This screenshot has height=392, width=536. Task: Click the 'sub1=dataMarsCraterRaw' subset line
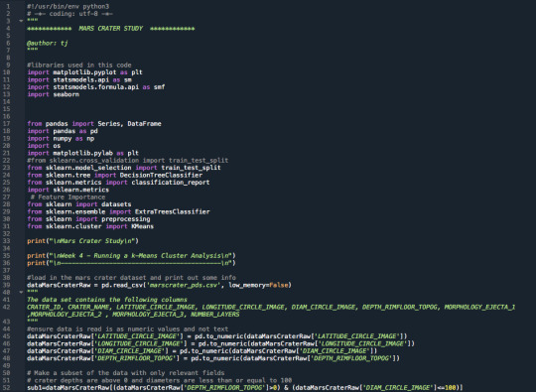[x=245, y=388]
